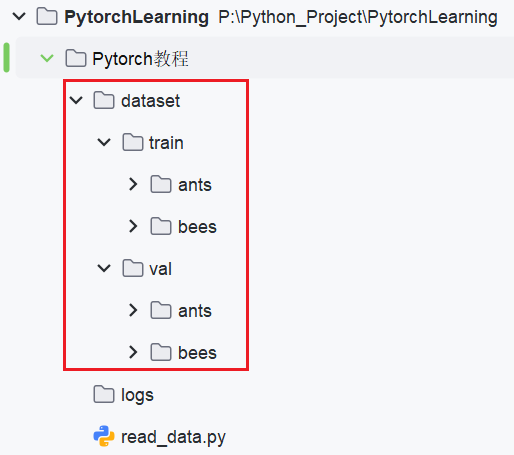
Task: Click the train folder icon
Action: (133, 142)
